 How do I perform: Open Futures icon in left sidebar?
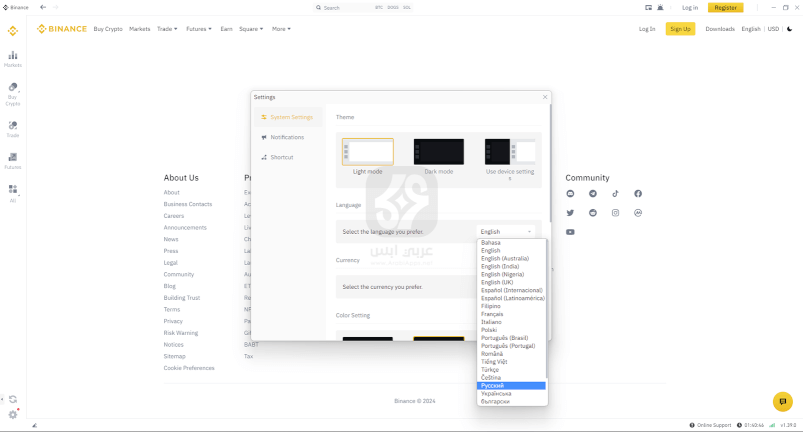click(13, 161)
